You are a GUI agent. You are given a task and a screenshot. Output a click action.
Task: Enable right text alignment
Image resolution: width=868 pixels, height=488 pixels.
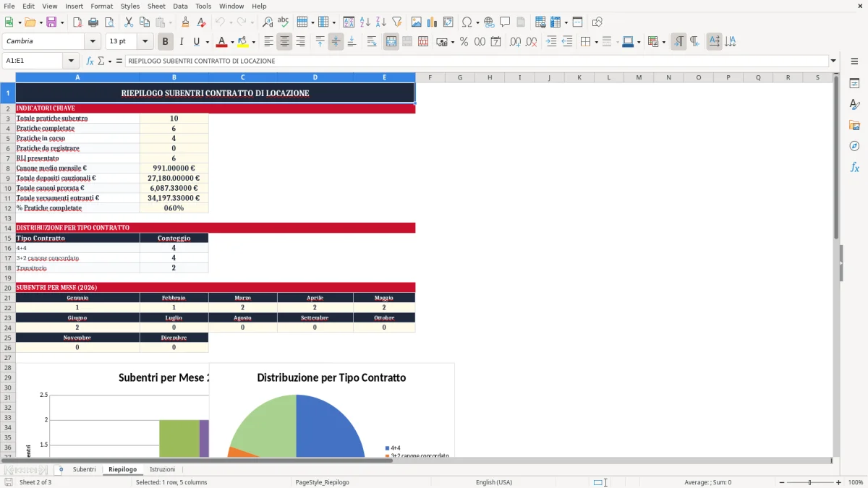coord(300,42)
